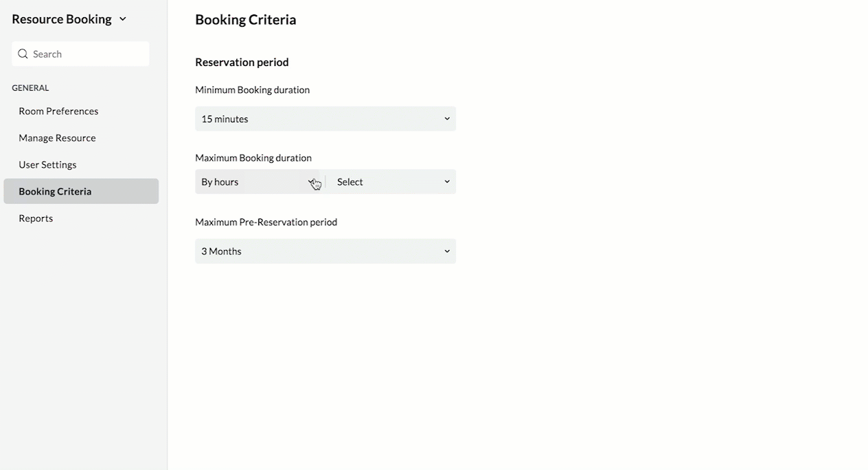Screen dimensions: 868x470
Task: Open Room Preferences in the sidebar
Action: coord(58,111)
